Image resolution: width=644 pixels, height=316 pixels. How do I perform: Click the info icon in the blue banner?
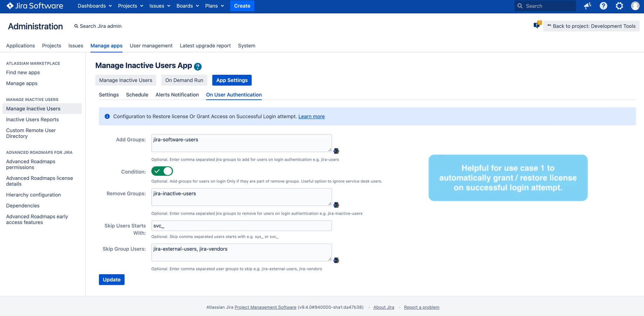107,117
